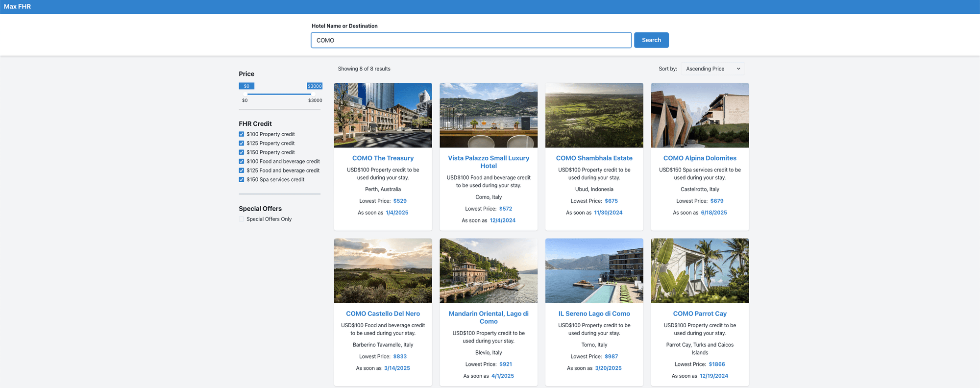Screen dimensions: 980x388
Task: Open the COMO The Treasury photo
Action: (x=383, y=115)
